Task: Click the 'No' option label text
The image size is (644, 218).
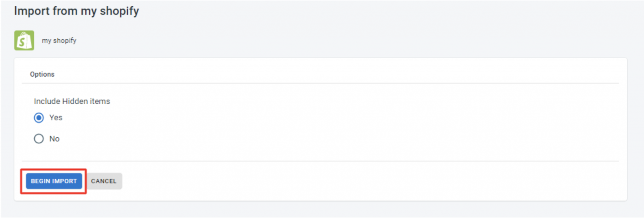Action: [54, 139]
